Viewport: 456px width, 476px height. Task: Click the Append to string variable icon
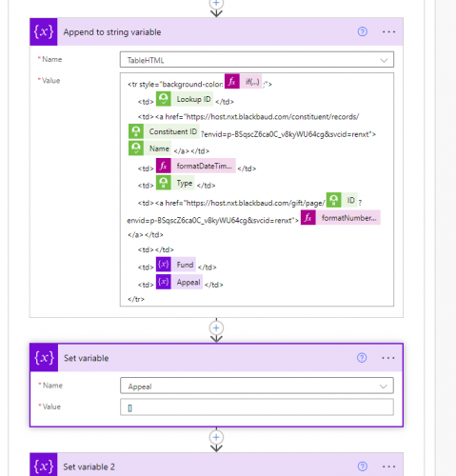coord(44,31)
